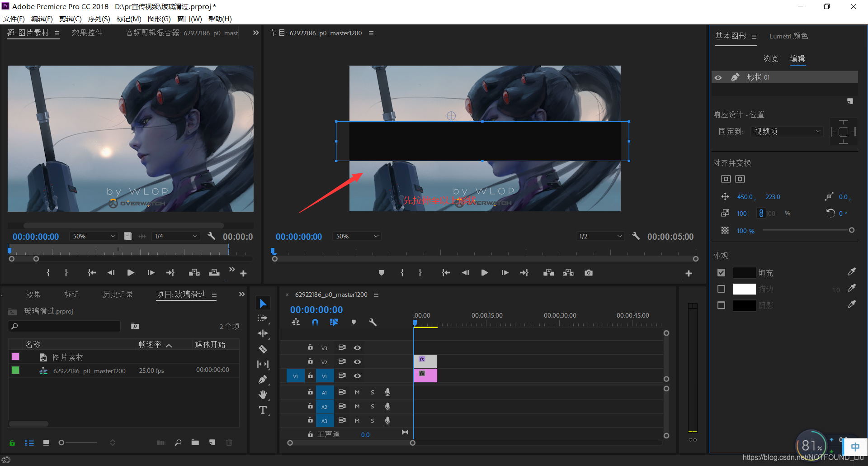Image resolution: width=868 pixels, height=466 pixels.
Task: Open Program monitor settings wrench
Action: 636,236
